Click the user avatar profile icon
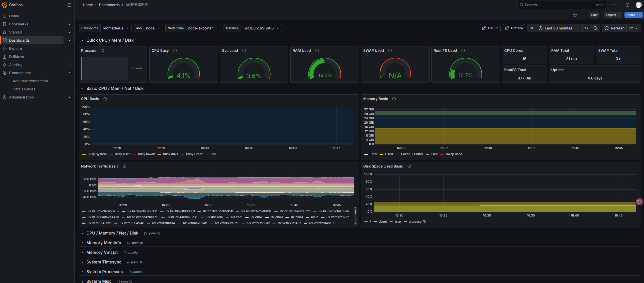The width and height of the screenshot is (644, 283). [639, 5]
